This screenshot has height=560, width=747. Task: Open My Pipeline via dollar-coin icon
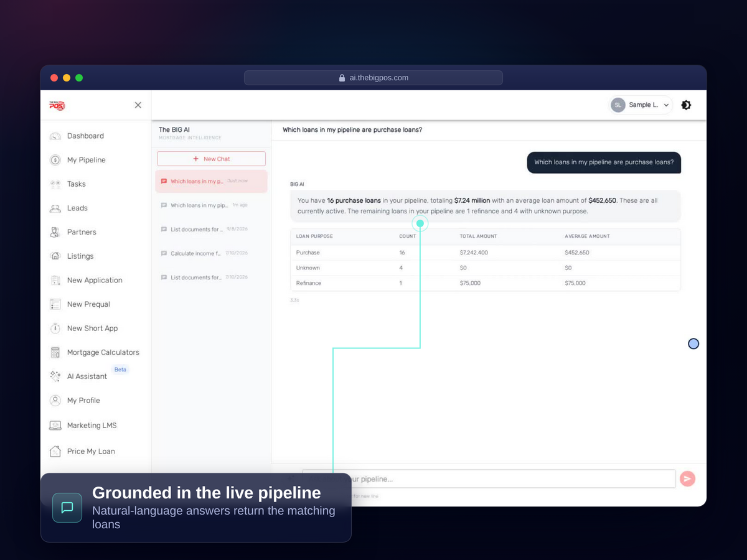pyautogui.click(x=55, y=160)
